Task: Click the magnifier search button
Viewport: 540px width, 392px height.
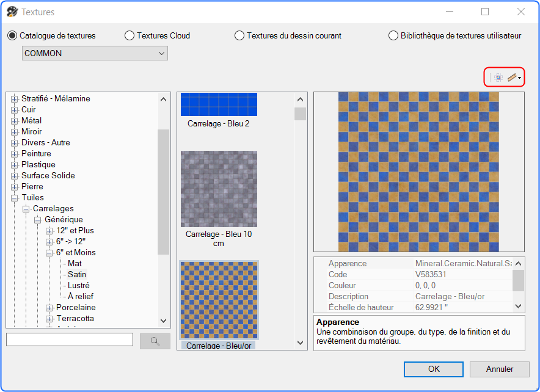Action: coord(155,341)
